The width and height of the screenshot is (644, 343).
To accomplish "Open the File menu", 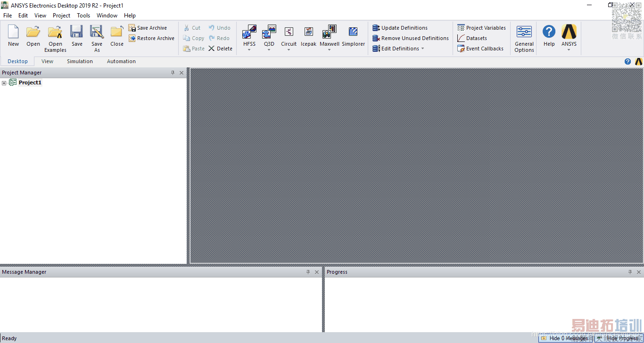I will [x=8, y=16].
